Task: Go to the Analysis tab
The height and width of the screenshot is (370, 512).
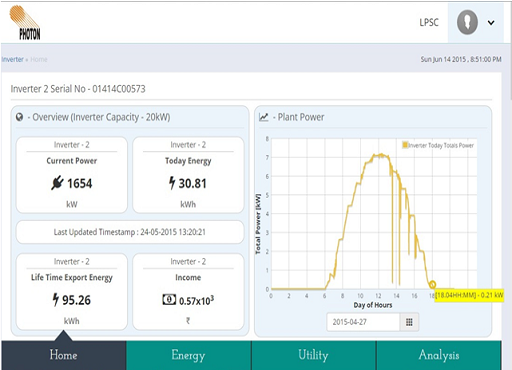Action: tap(439, 355)
